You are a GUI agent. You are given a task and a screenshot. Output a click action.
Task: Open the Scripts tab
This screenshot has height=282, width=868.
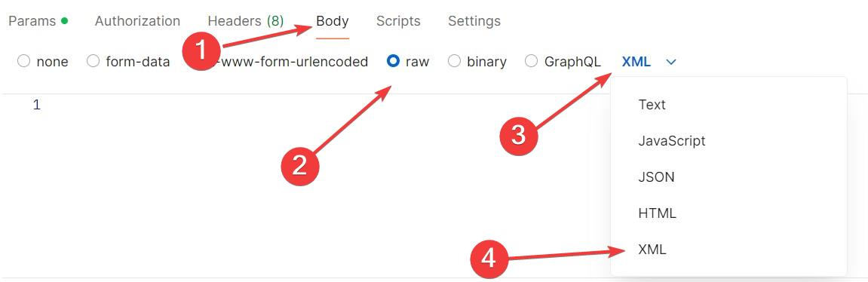(x=398, y=21)
